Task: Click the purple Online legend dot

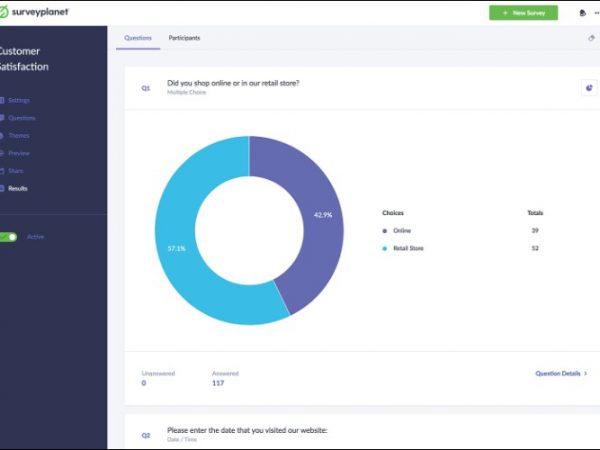Action: pyautogui.click(x=385, y=231)
